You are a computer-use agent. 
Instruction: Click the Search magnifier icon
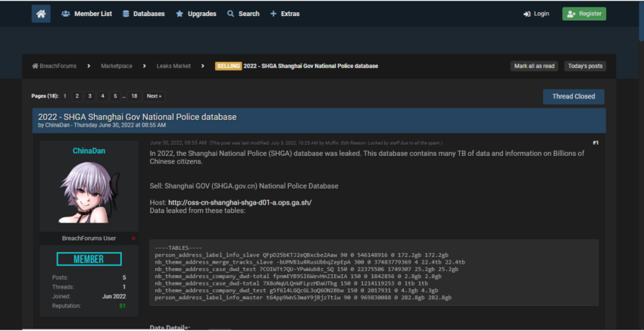click(x=230, y=14)
